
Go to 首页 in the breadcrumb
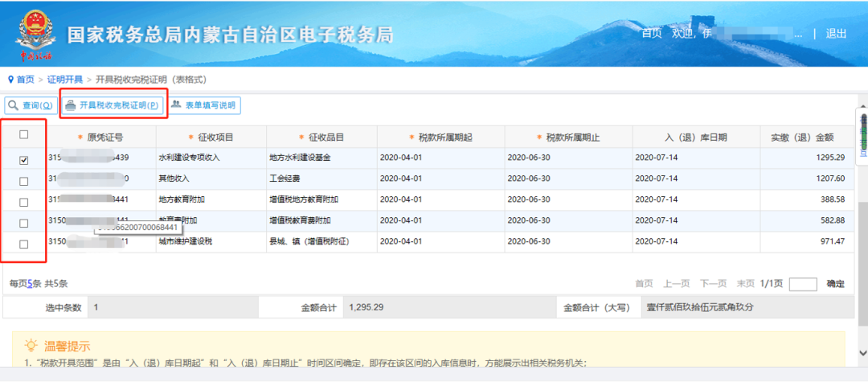[25, 80]
